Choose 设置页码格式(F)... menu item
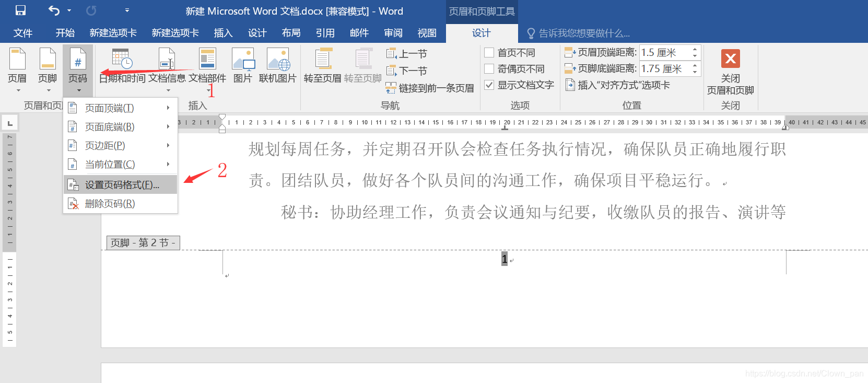 pos(120,185)
